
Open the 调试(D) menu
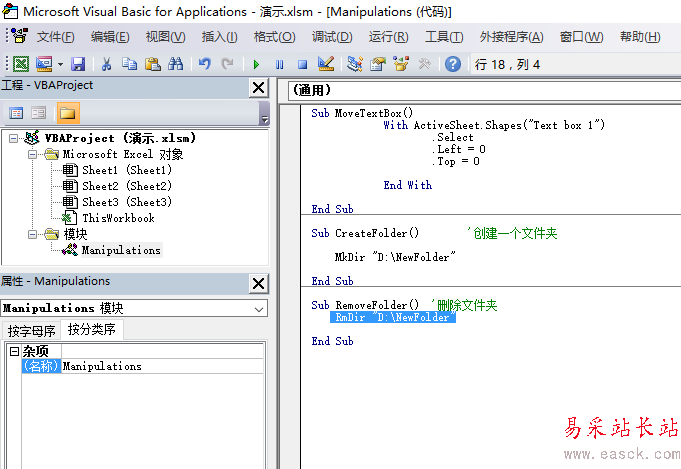point(332,37)
